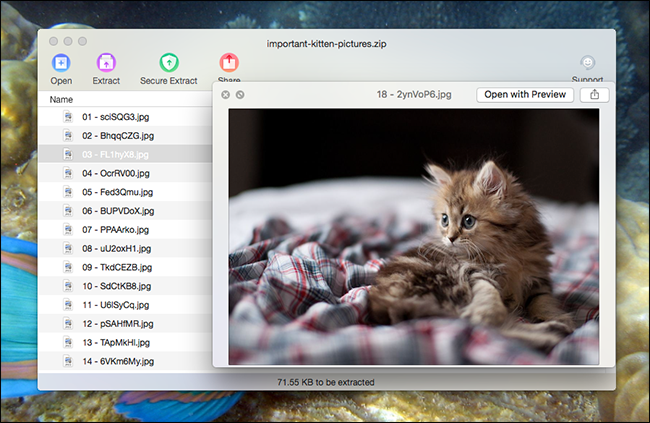The width and height of the screenshot is (650, 423).
Task: Click the Extract toolbar icon
Action: (x=106, y=63)
